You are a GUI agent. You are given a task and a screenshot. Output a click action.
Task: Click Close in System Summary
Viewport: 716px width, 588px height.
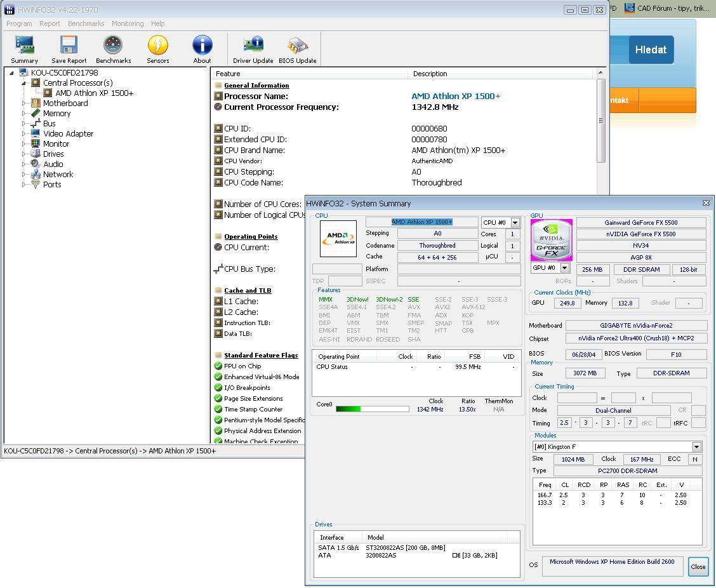(698, 566)
